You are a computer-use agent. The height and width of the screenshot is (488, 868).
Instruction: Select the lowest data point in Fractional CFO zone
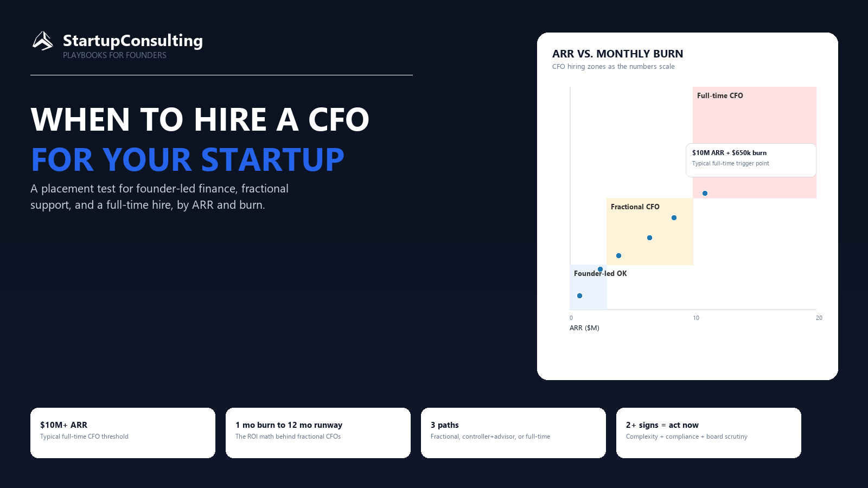pyautogui.click(x=618, y=255)
